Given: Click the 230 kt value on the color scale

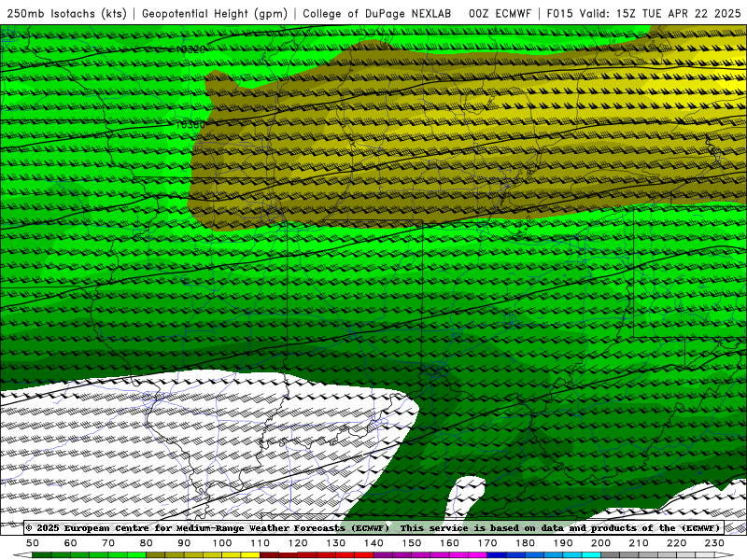Looking at the screenshot, I should click(x=714, y=543).
